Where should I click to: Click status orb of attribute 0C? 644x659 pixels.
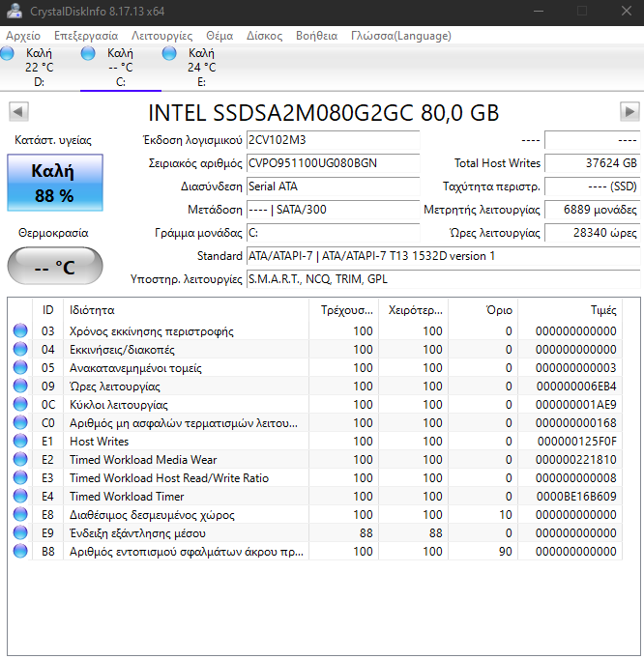coord(20,404)
